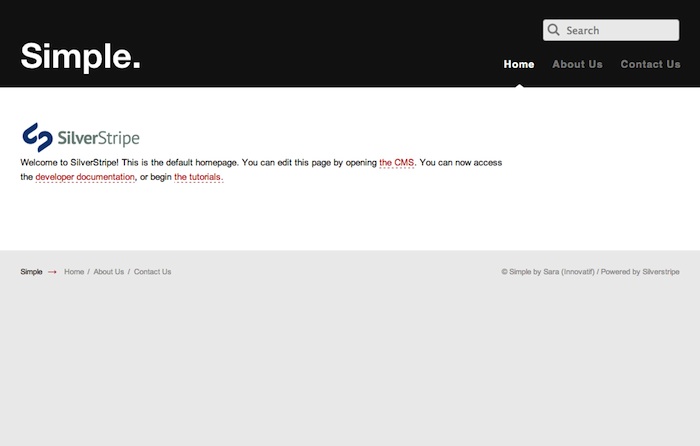Click the magnifying glass search icon

554,31
